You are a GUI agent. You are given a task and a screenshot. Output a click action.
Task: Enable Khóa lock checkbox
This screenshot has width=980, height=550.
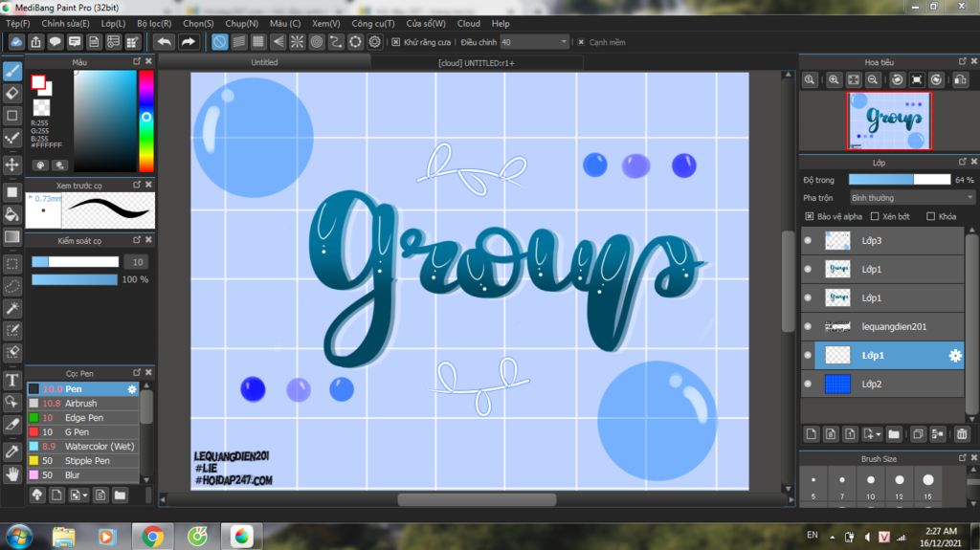point(930,216)
